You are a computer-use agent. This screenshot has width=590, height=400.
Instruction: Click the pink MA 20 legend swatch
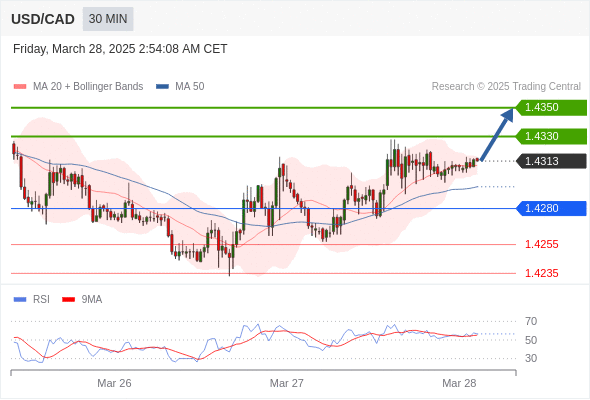pos(20,87)
